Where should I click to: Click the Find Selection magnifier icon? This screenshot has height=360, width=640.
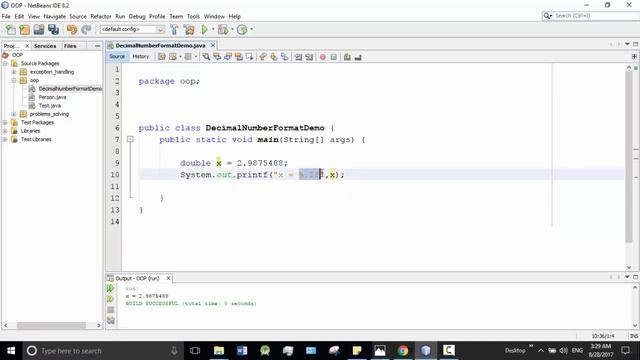[x=206, y=57]
